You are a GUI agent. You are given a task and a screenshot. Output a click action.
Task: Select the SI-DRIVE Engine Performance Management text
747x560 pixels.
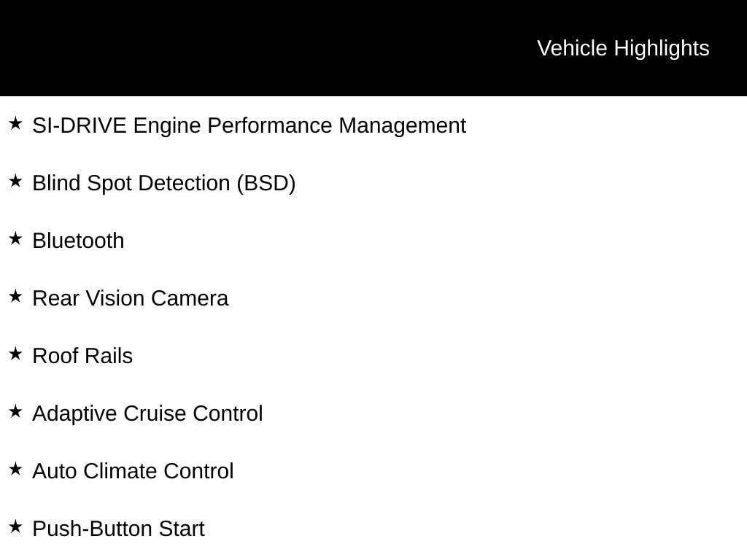pos(249,125)
